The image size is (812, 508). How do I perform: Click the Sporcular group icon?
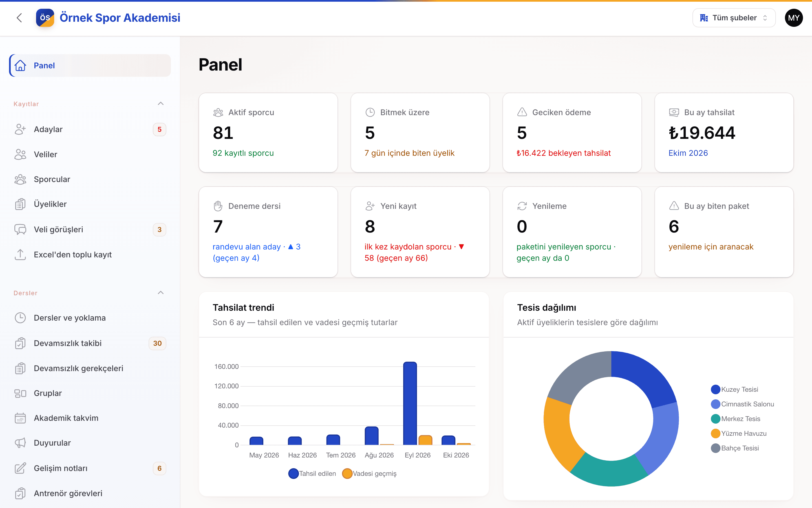click(x=21, y=179)
